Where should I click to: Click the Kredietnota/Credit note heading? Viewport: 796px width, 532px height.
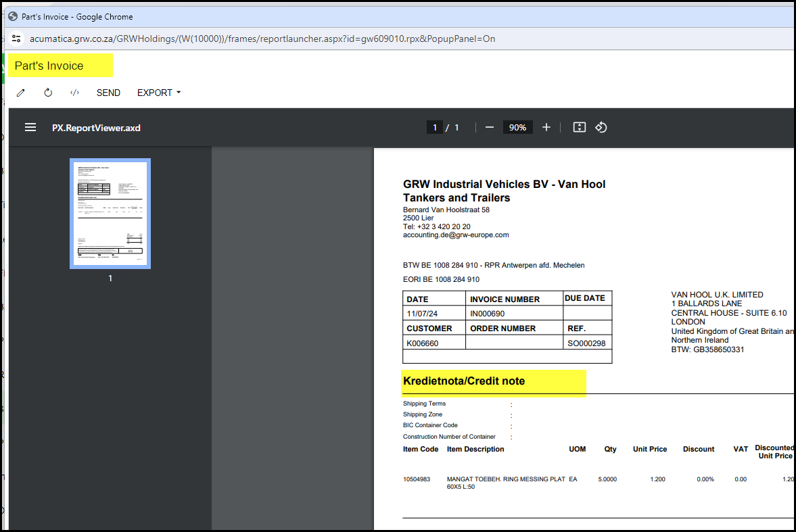coord(464,381)
